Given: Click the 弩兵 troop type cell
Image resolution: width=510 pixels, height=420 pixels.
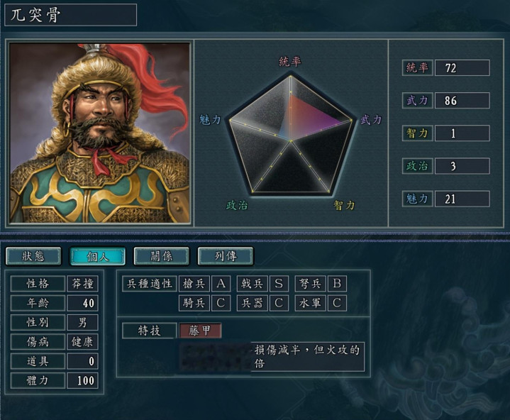Looking at the screenshot, I should [x=310, y=284].
